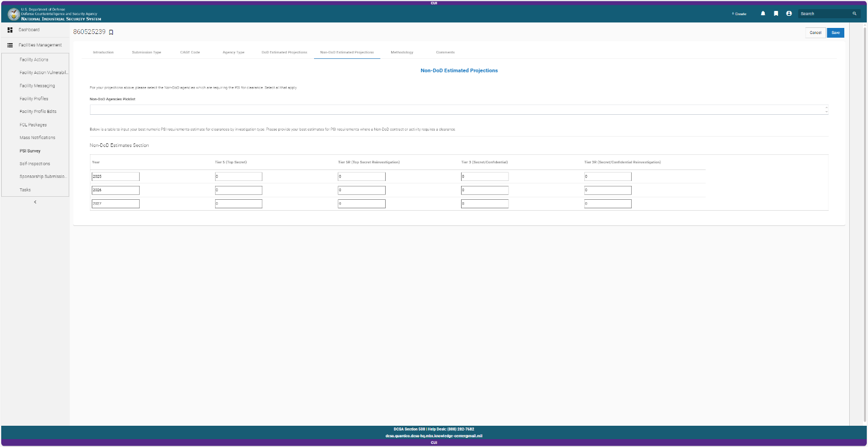868x447 pixels.
Task: Switch to DoD Estimated Projections tab
Action: click(284, 52)
